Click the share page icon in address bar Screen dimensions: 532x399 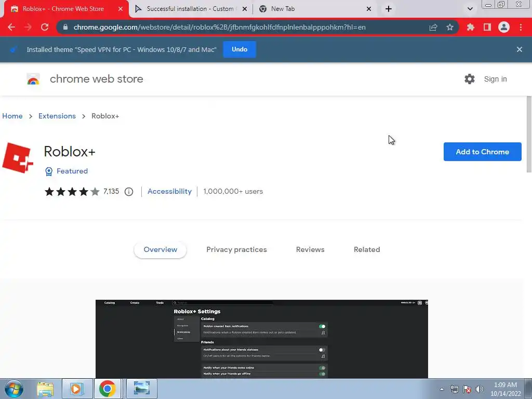pyautogui.click(x=433, y=27)
